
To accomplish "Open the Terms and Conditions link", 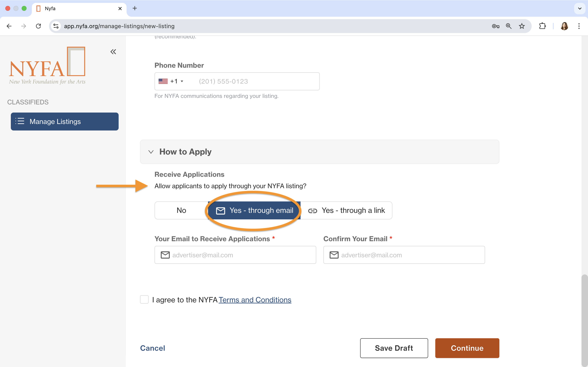I will click(255, 300).
